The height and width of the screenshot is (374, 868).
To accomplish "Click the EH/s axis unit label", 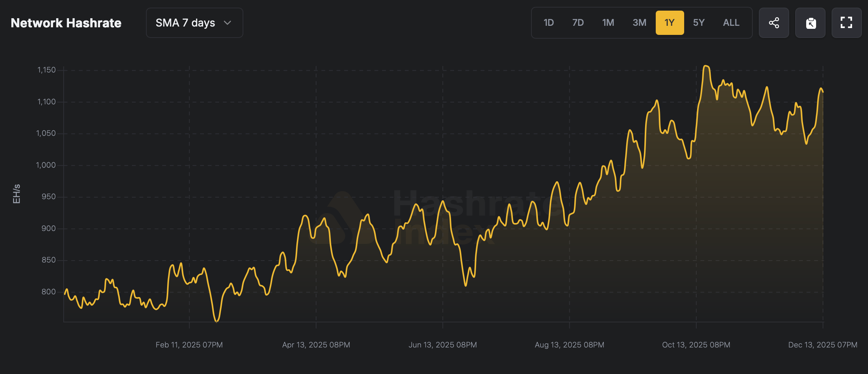I will (16, 194).
